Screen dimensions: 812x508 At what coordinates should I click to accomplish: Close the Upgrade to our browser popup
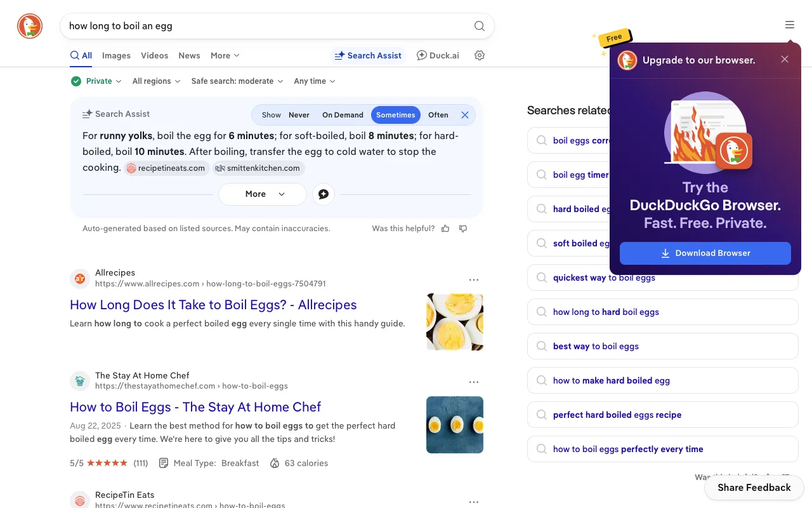click(x=785, y=59)
